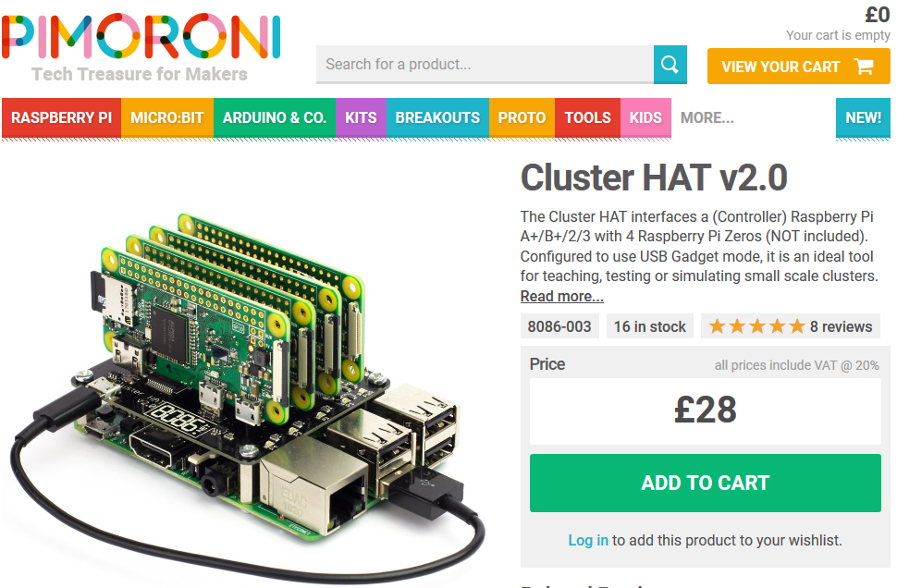Open the Tools category
This screenshot has width=897, height=588.
coord(587,117)
